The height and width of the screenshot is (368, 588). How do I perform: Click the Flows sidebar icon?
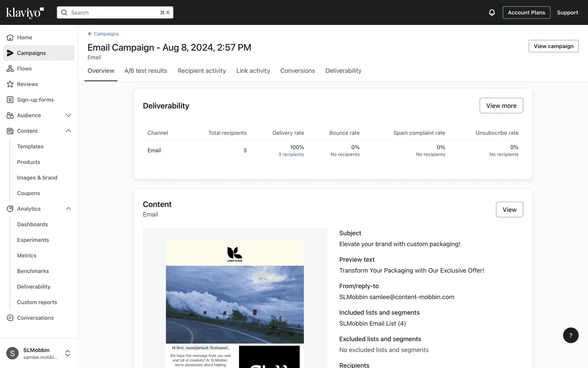10,69
